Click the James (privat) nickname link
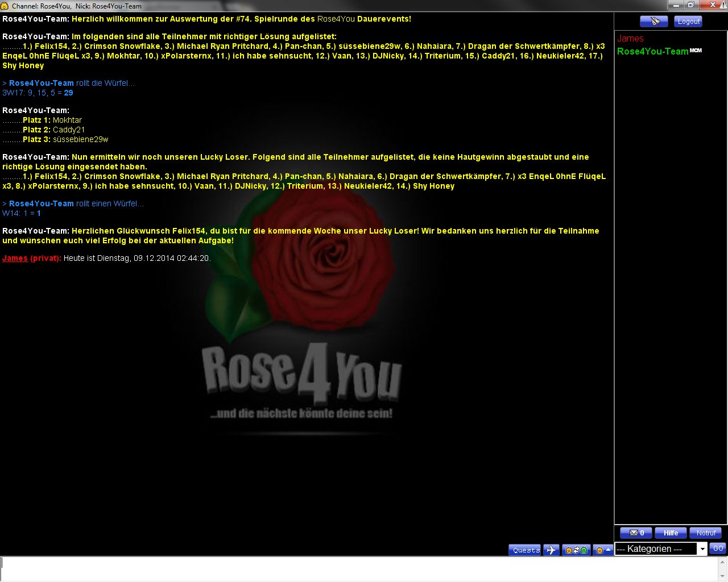This screenshot has width=728, height=582. (x=15, y=258)
